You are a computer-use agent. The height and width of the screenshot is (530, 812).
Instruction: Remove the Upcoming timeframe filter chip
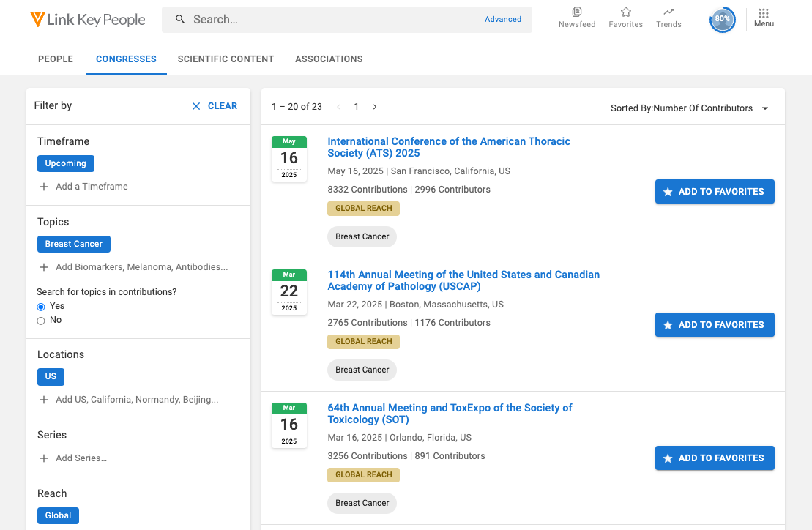(66, 164)
